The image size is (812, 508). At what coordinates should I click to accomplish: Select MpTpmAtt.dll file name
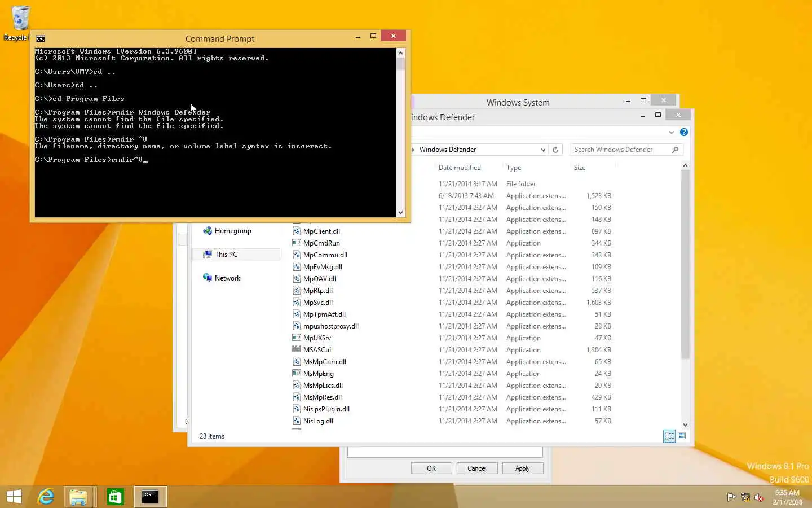(x=324, y=314)
